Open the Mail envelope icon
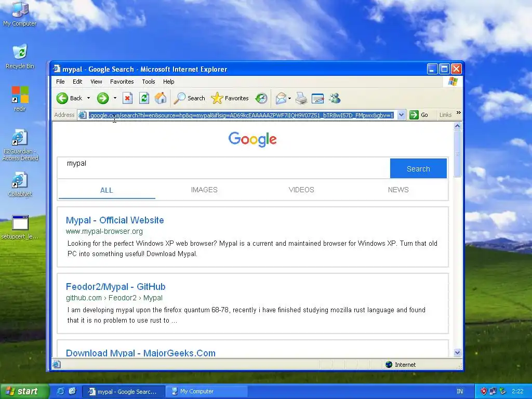Screen dimensions: 532x399 pos(281,98)
